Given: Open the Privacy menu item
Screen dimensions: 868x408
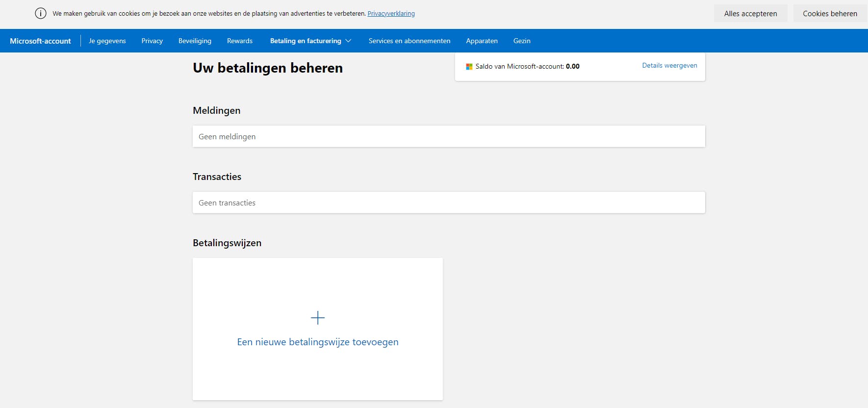Looking at the screenshot, I should (152, 41).
